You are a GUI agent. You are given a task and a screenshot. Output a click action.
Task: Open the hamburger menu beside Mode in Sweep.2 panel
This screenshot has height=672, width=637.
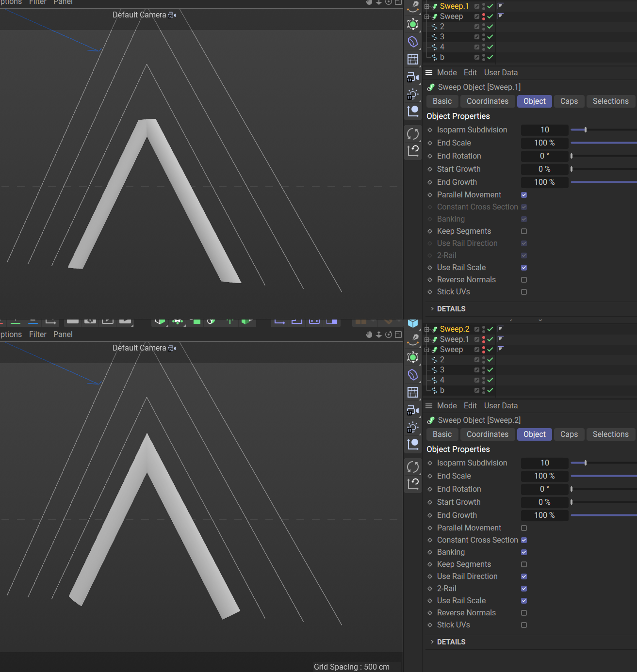(x=429, y=406)
